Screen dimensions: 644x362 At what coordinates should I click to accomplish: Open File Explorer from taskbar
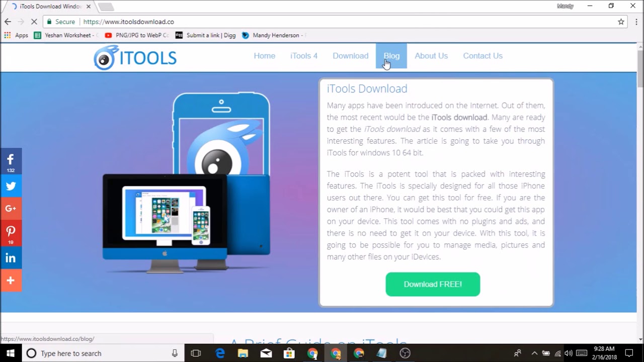tap(243, 353)
